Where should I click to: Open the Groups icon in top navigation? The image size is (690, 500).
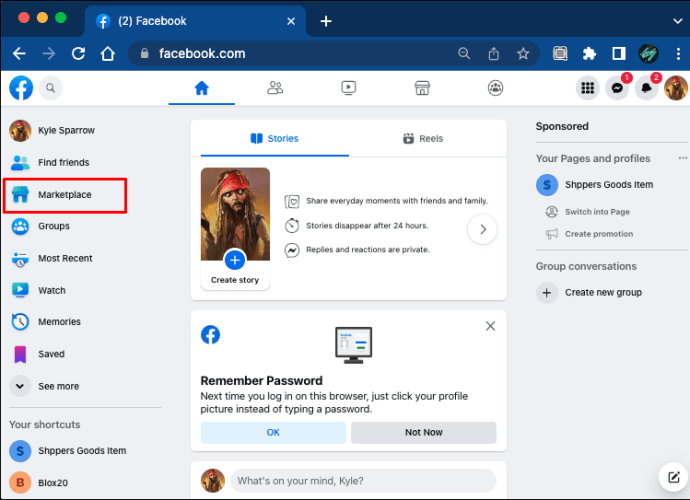click(x=495, y=88)
